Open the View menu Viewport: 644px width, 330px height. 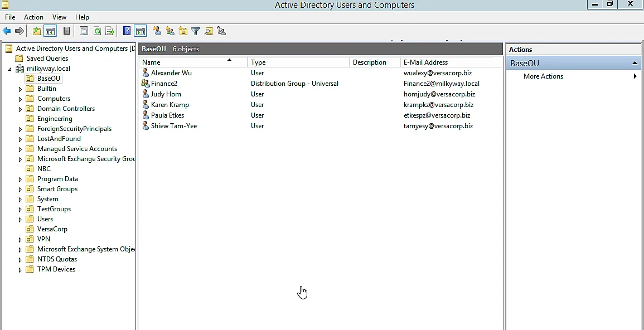(x=59, y=17)
